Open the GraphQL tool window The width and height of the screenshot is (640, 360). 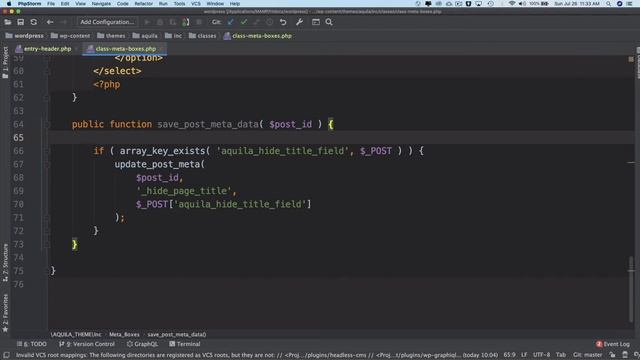[x=142, y=344]
